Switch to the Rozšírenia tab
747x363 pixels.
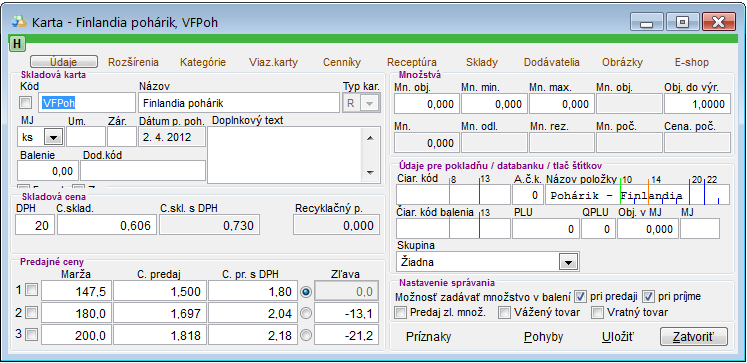pyautogui.click(x=133, y=62)
